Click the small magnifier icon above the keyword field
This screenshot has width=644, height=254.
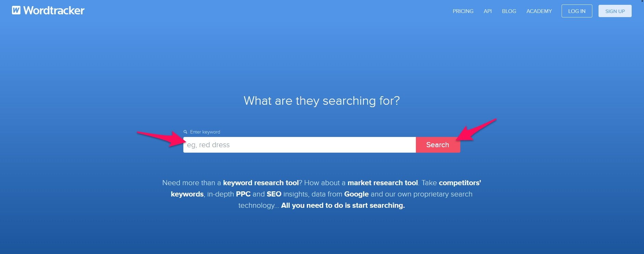(x=185, y=132)
